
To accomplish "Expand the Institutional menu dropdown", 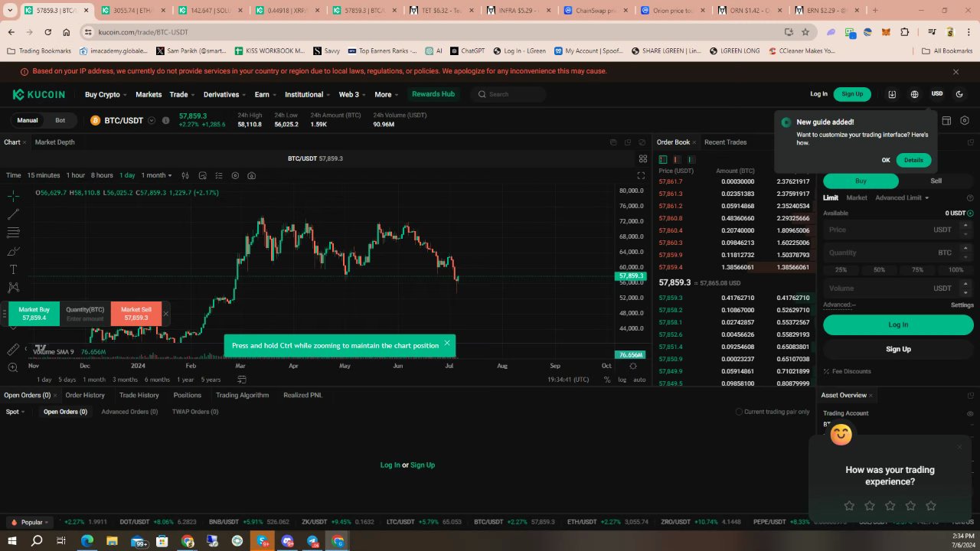I will 307,95.
